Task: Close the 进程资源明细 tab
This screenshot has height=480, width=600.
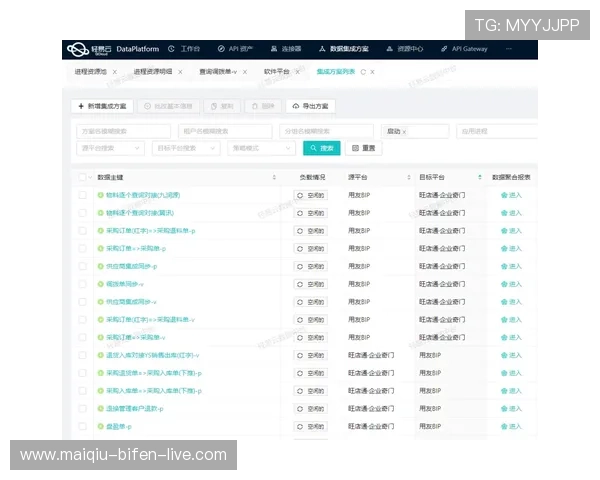Action: 180,72
